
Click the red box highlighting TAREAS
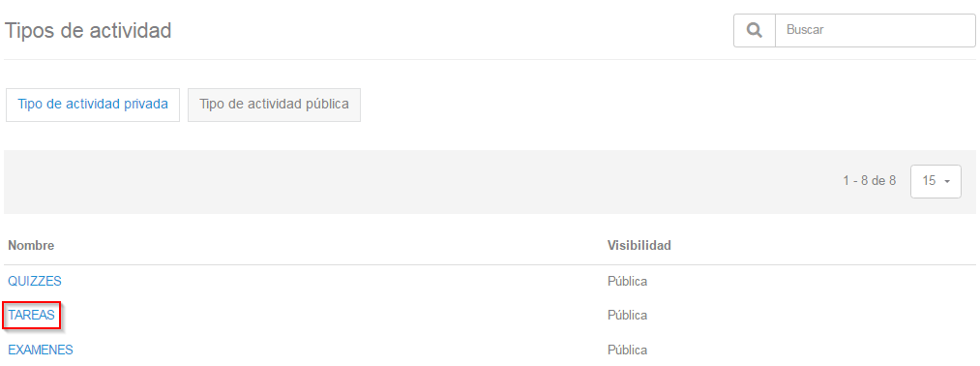coord(32,316)
